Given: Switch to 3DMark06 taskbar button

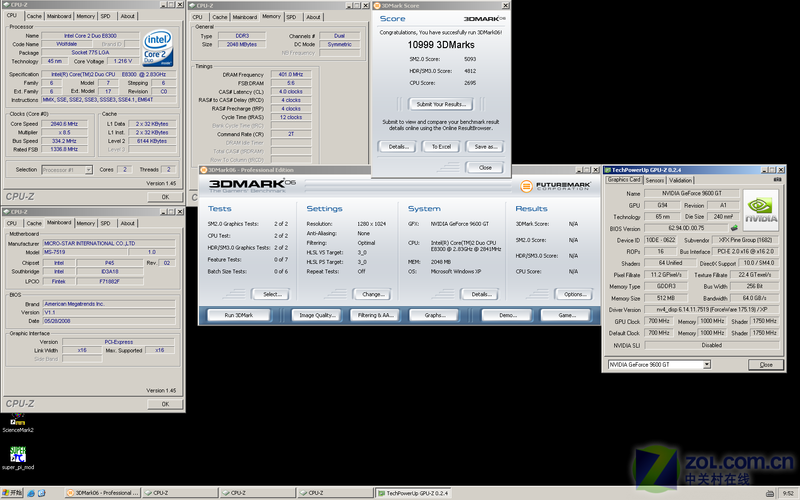Looking at the screenshot, I should tap(103, 493).
